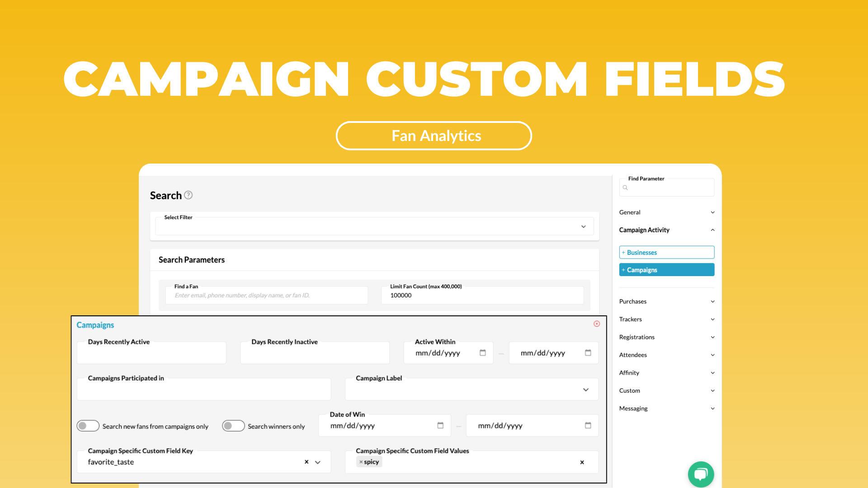The height and width of the screenshot is (488, 868).
Task: Open the Search help question mark icon
Action: pos(189,195)
